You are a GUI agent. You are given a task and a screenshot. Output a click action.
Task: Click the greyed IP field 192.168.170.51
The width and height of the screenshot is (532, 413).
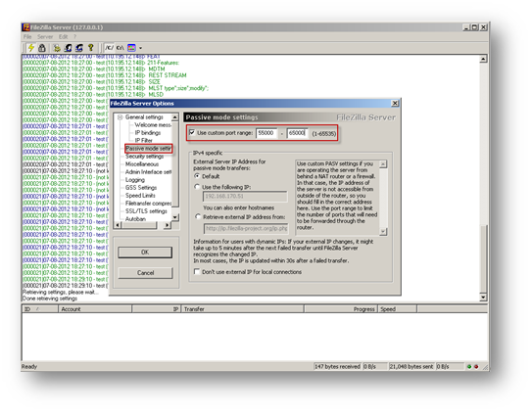click(x=245, y=197)
